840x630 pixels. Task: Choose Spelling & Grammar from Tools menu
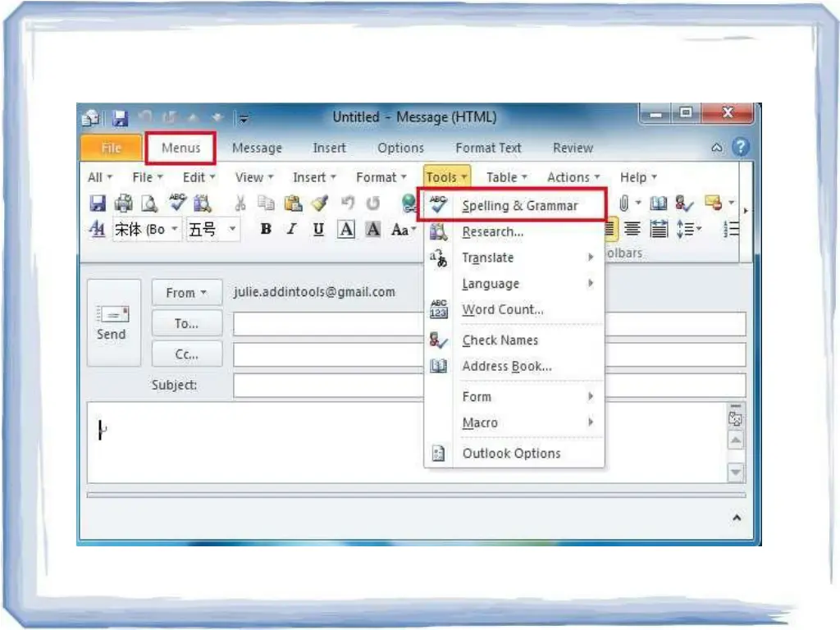click(x=519, y=206)
